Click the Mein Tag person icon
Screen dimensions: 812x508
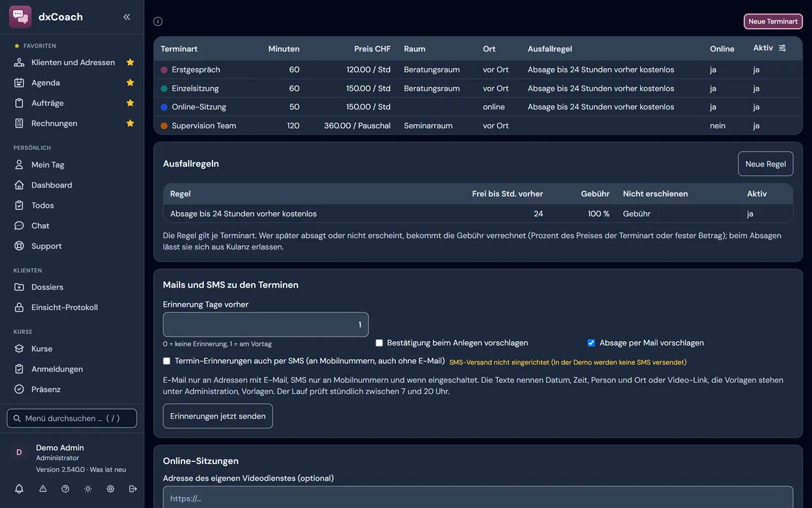coord(19,164)
